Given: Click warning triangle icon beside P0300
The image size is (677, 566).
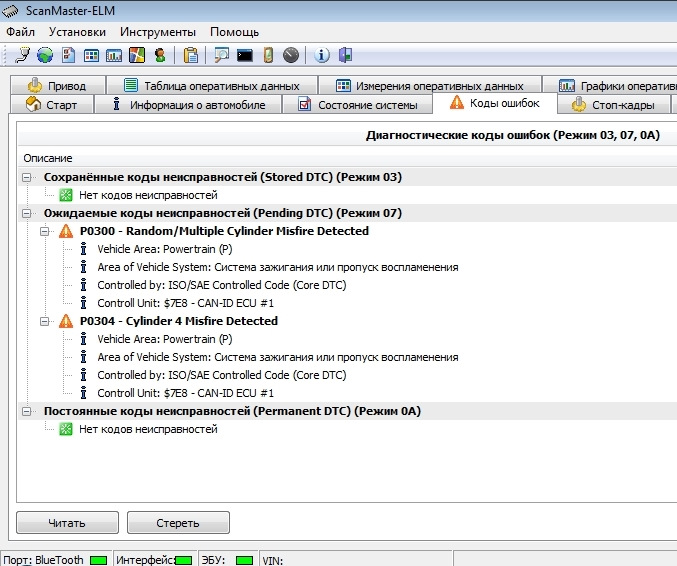Looking at the screenshot, I should (x=66, y=231).
